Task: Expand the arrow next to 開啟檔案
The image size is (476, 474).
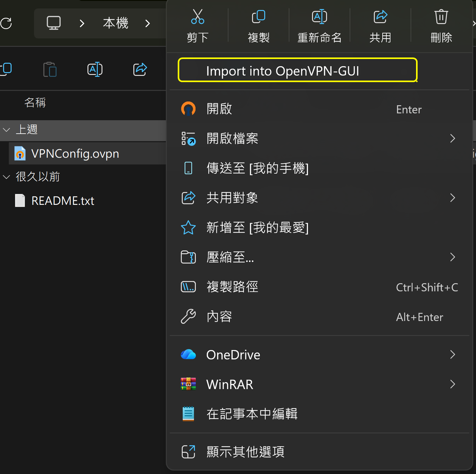Action: [453, 138]
